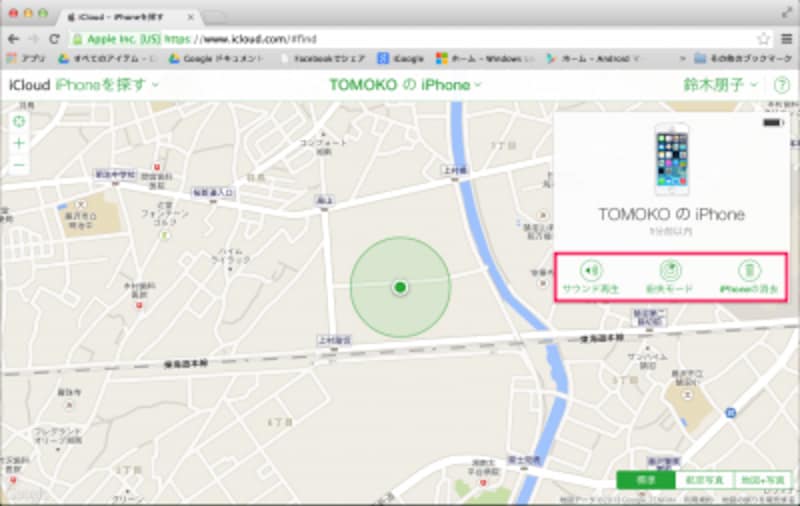Click the TOMOKO の iPhone panel title
This screenshot has height=506, width=800.
[671, 214]
